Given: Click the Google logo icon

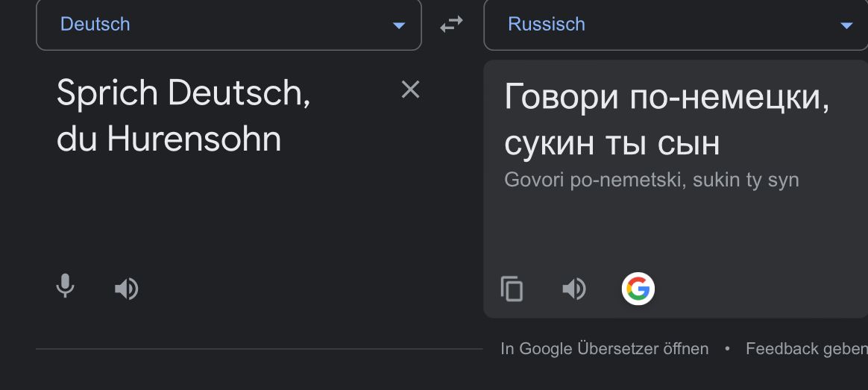Looking at the screenshot, I should (x=638, y=289).
